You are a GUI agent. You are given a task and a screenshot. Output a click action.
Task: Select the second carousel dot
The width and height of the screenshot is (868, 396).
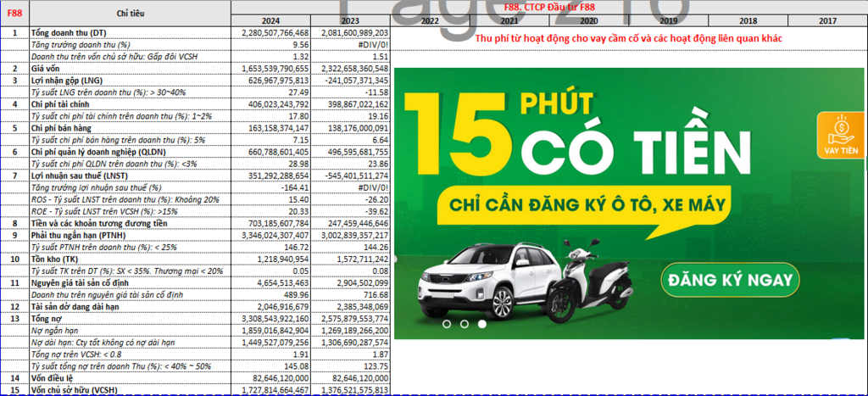pos(465,323)
